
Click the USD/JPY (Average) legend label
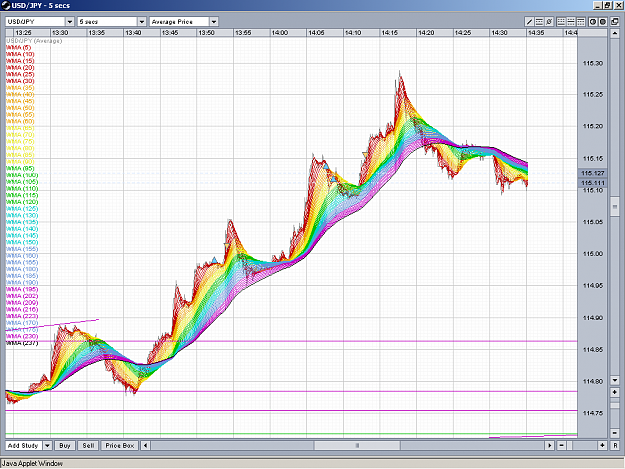(x=34, y=41)
